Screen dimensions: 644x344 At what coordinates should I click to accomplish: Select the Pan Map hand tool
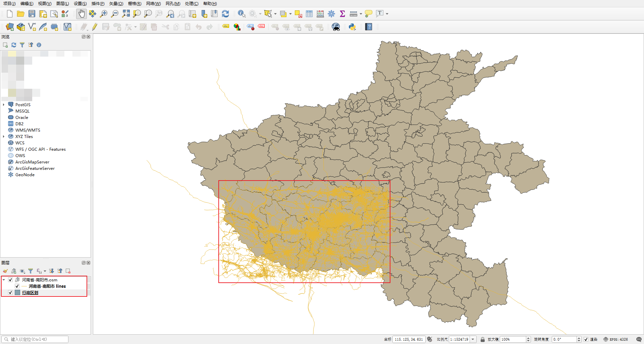[x=82, y=14]
